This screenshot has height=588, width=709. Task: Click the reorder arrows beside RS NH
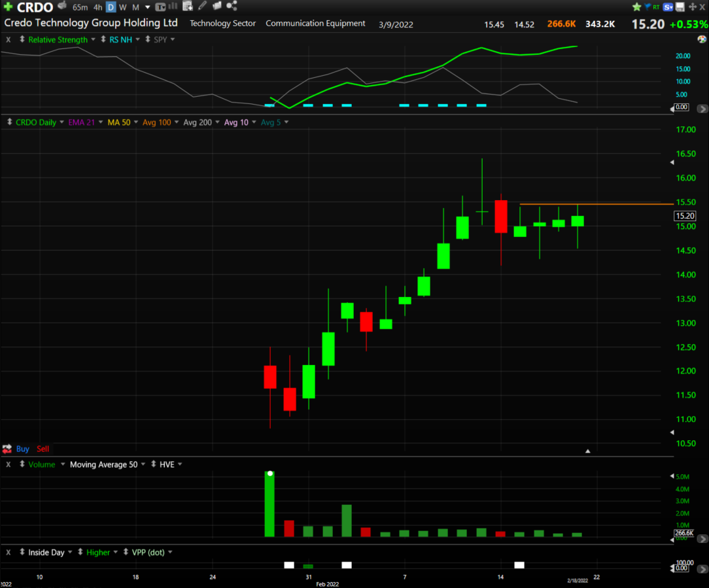click(x=103, y=39)
